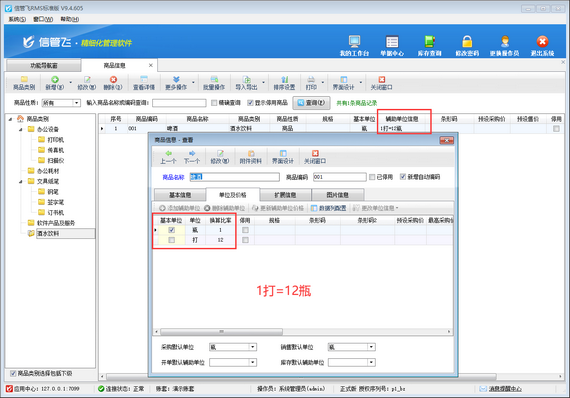This screenshot has height=398, width=570.
Task: Switch to the 图片信息 tab
Action: [x=337, y=195]
